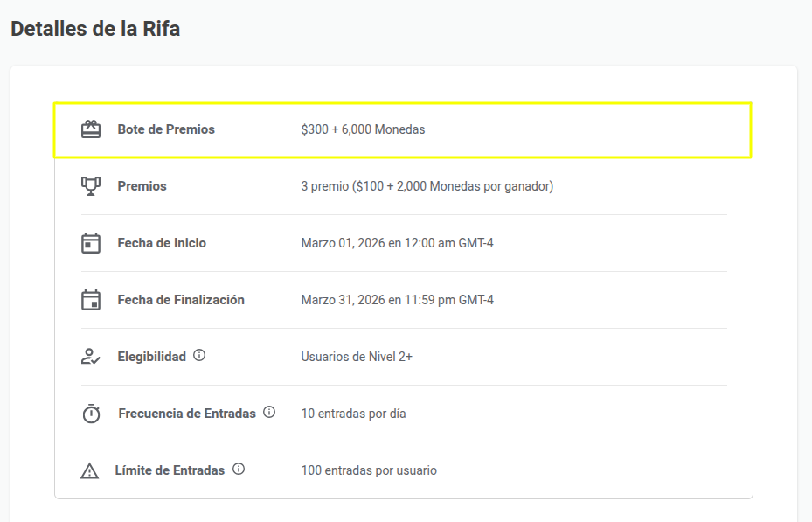The width and height of the screenshot is (812, 522).
Task: Click the Elegibilidad label
Action: coord(153,356)
